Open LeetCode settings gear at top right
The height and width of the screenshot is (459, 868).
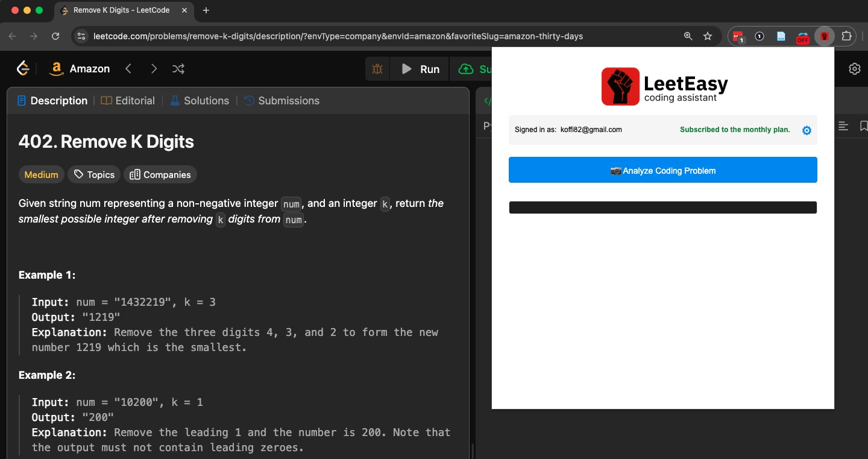(855, 69)
